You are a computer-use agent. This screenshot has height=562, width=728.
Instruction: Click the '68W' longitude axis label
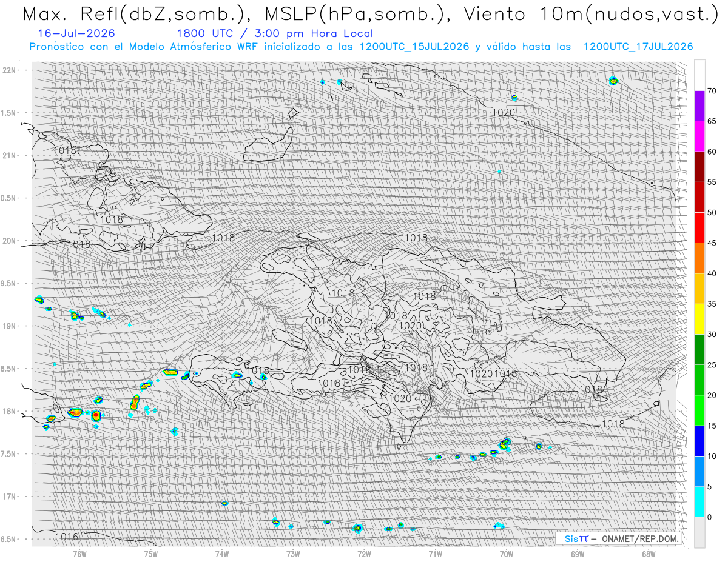tap(648, 554)
